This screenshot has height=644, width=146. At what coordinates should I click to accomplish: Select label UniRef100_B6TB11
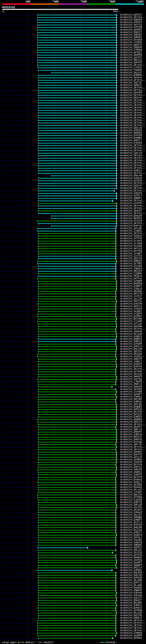pos(131,53)
